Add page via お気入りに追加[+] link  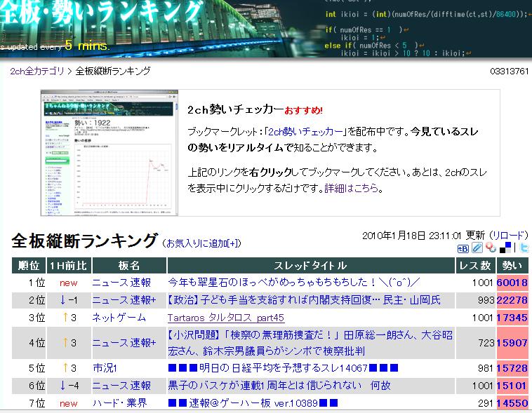click(x=201, y=243)
